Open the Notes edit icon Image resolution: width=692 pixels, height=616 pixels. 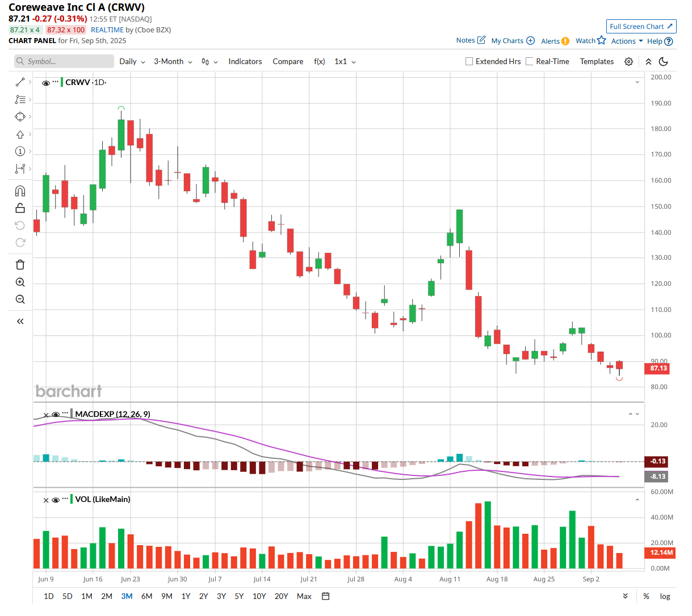(x=481, y=40)
